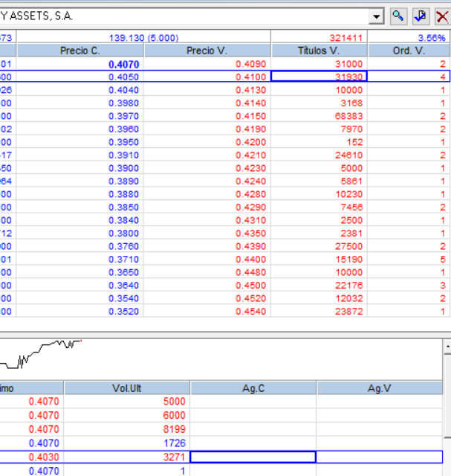Select sell volume 3168

tap(351, 103)
